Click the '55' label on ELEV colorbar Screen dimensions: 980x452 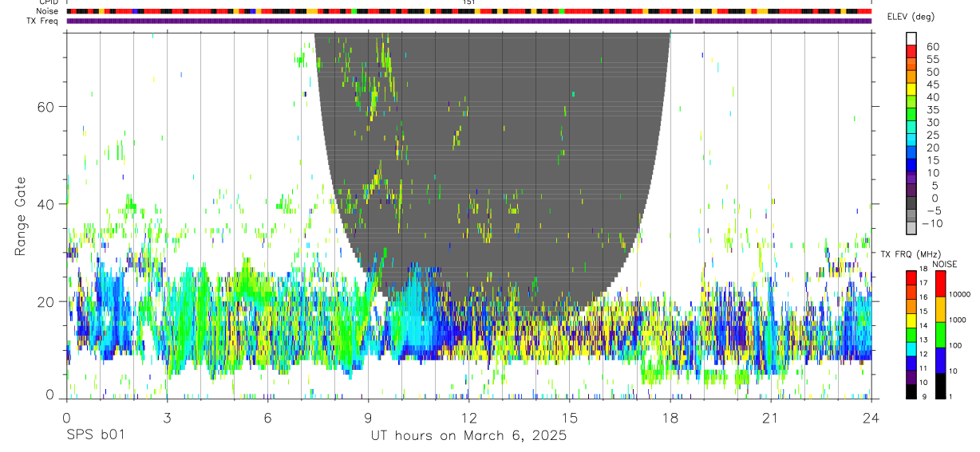933,59
